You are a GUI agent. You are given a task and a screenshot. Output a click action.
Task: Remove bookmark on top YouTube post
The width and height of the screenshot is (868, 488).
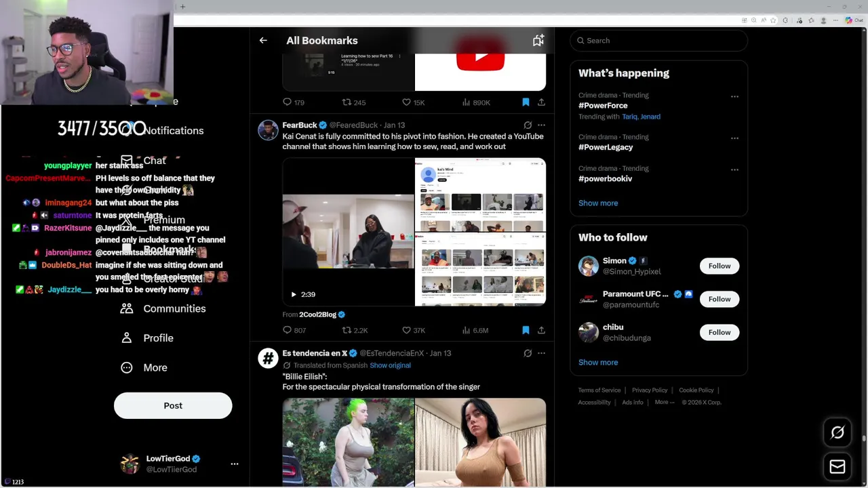[526, 102]
